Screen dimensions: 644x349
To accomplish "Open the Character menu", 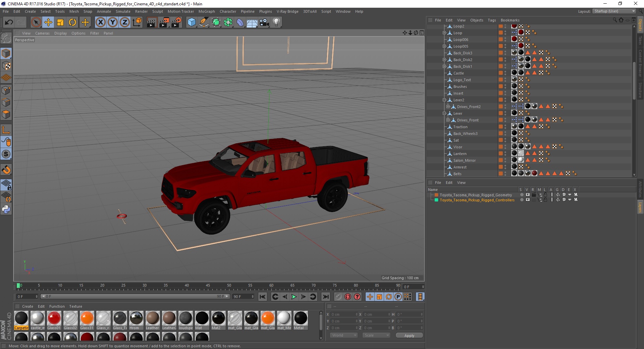I will click(x=228, y=11).
